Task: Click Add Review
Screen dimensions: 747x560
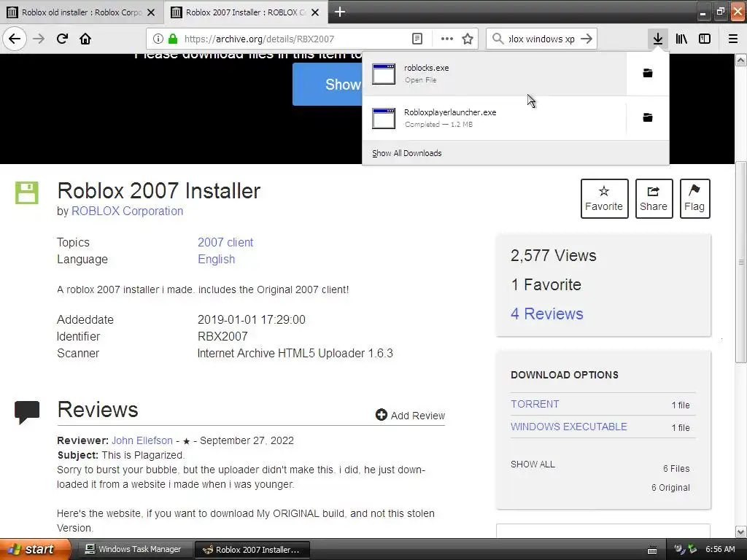Action: coord(410,415)
